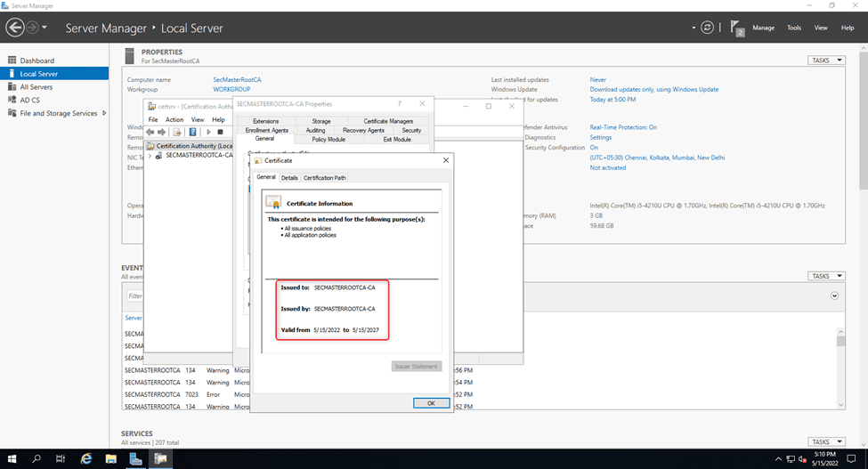The width and height of the screenshot is (868, 469).
Task: Launch Internet Explorer from taskbar
Action: tap(86, 459)
